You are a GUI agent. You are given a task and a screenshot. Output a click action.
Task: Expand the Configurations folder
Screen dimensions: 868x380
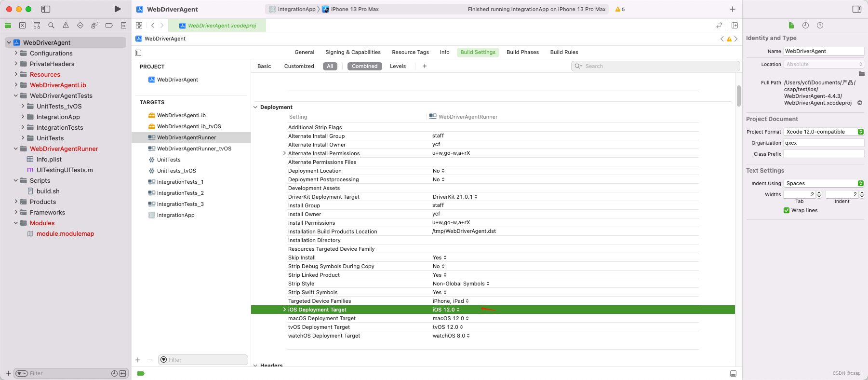[x=16, y=53]
